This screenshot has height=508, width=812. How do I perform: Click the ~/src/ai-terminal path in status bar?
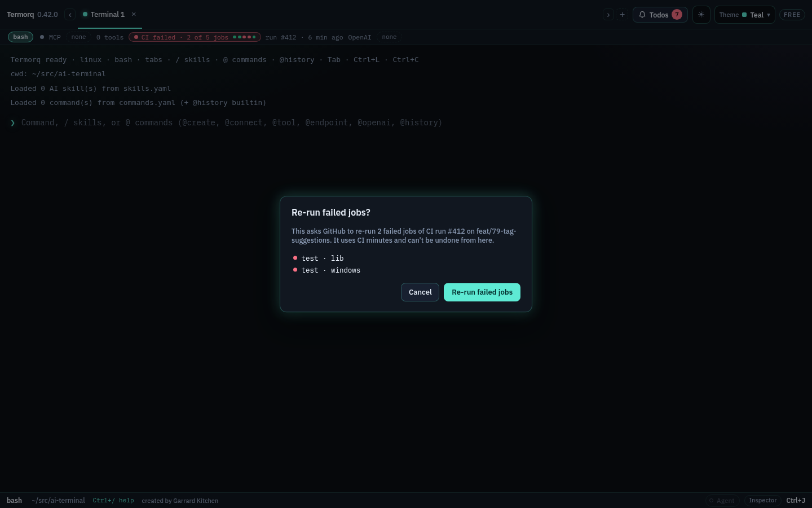point(59,501)
